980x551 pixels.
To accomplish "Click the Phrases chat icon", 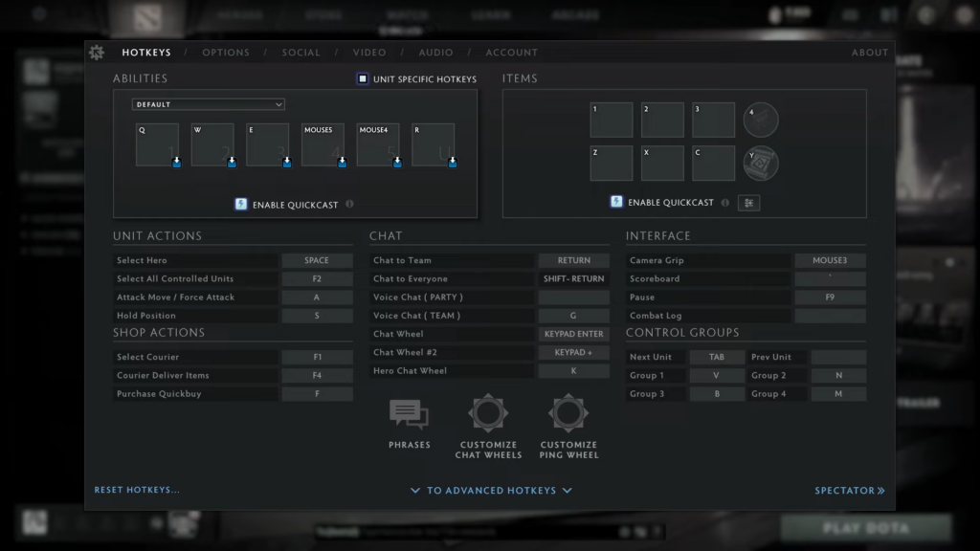I will coord(410,414).
